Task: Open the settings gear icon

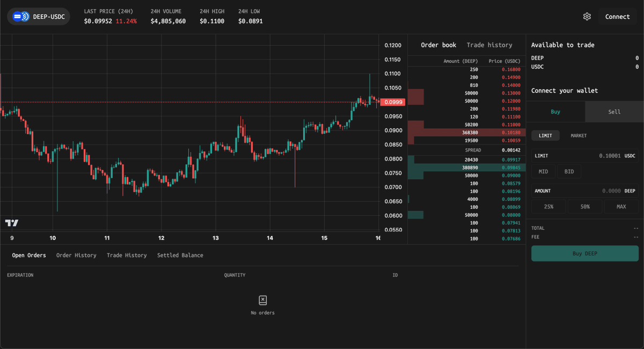Action: tap(587, 17)
